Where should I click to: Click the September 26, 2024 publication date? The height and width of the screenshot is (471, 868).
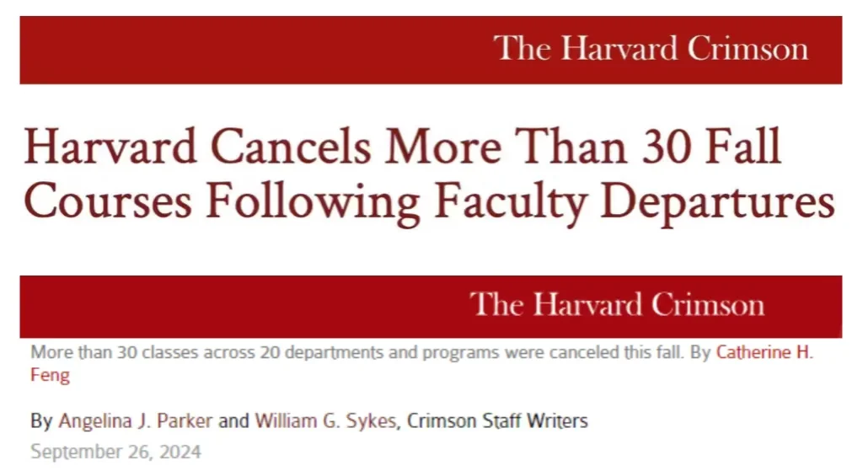(115, 452)
